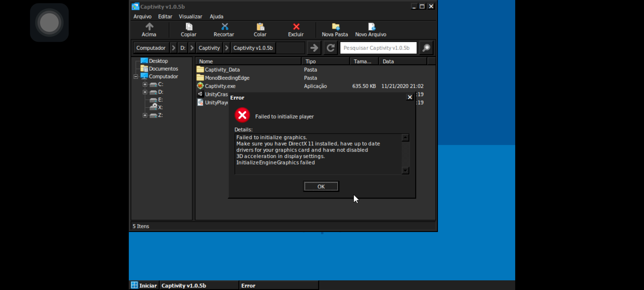Create a folder with Nova Pasta
Viewport: 644px width, 290px height.
[x=335, y=30]
